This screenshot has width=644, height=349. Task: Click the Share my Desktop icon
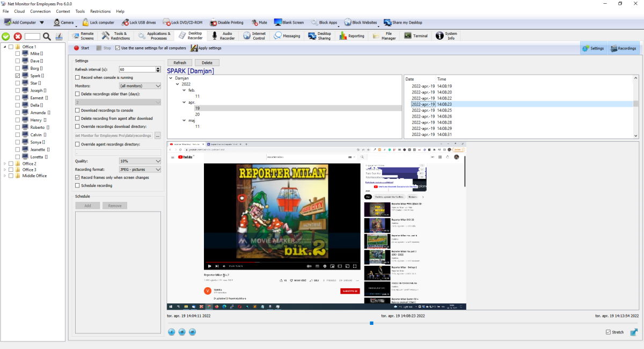point(387,23)
